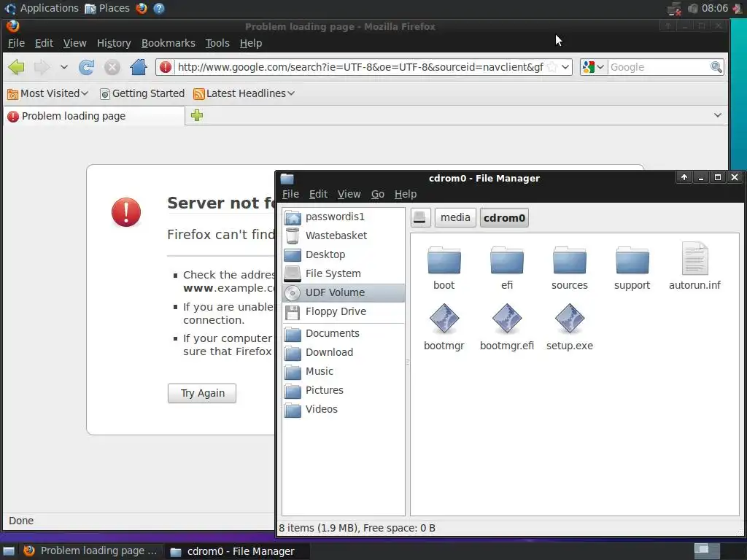Click the cdrom0 path bar button

(x=504, y=218)
